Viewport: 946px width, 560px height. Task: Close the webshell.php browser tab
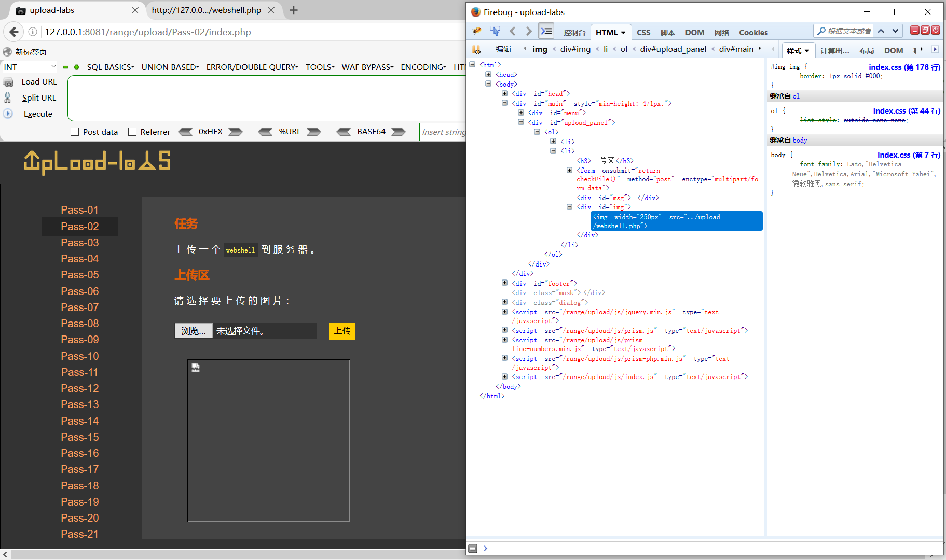(271, 10)
